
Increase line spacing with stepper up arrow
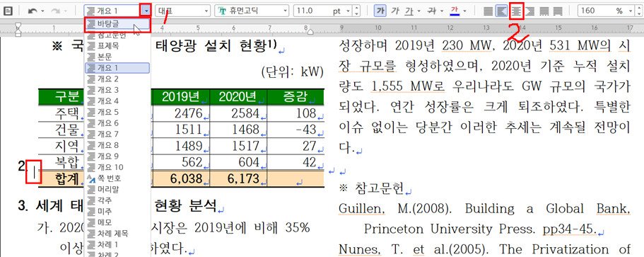[x=638, y=8]
